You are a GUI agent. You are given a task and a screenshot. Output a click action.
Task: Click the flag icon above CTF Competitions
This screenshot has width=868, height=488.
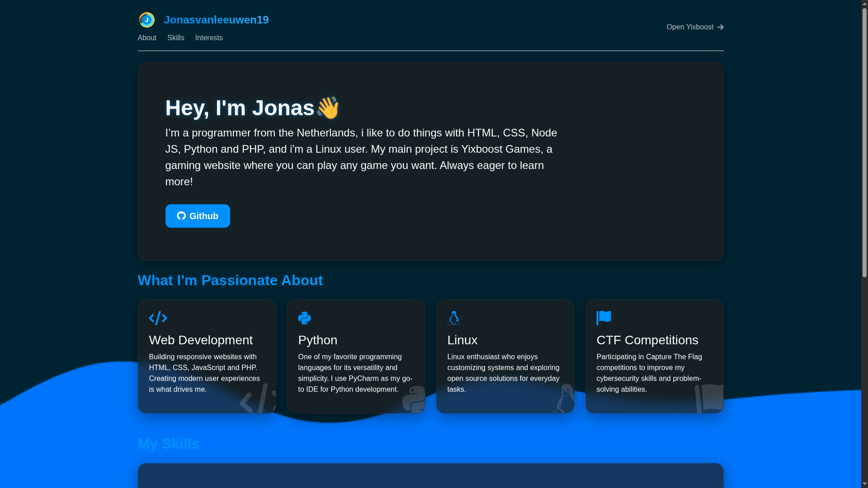click(604, 318)
